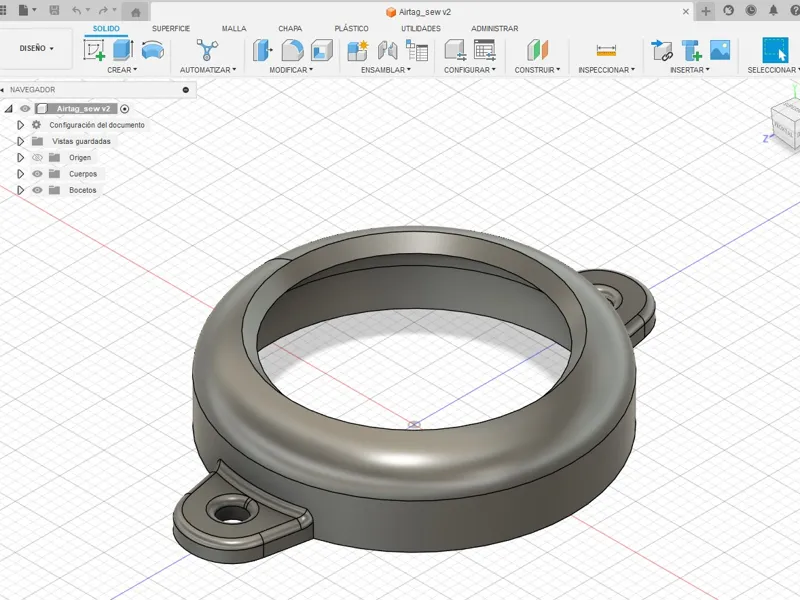Open the notifications bell icon

pos(773,10)
